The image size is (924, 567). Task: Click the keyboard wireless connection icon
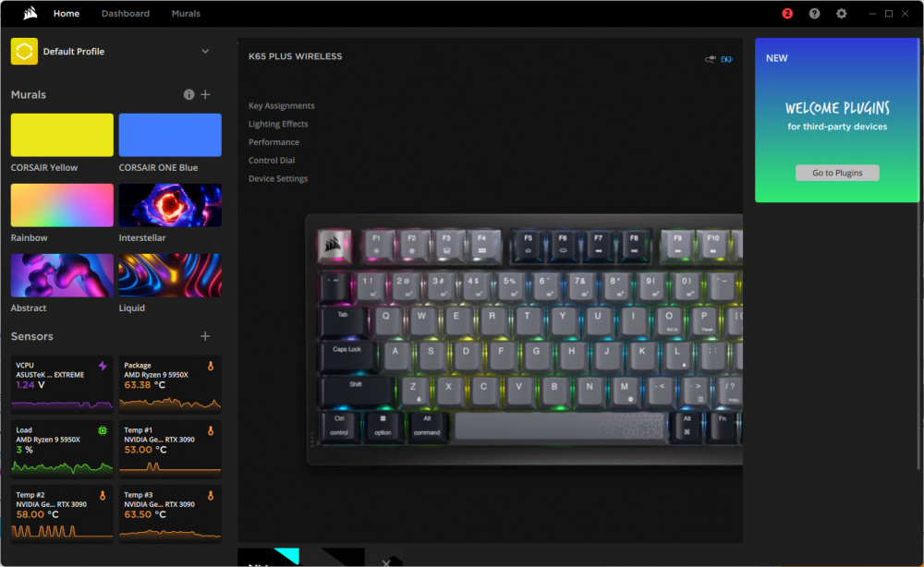pos(711,59)
